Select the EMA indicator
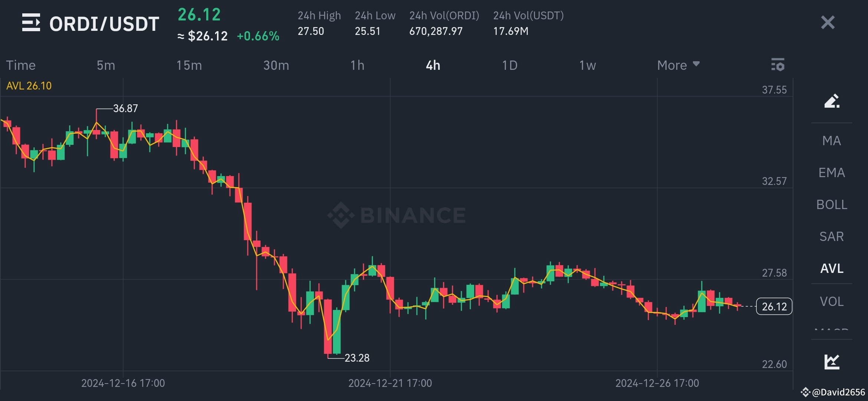This screenshot has height=401, width=868. 831,172
